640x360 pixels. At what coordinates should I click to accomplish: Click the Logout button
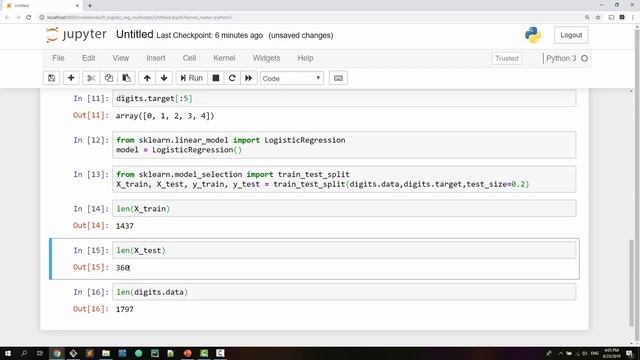click(x=571, y=35)
